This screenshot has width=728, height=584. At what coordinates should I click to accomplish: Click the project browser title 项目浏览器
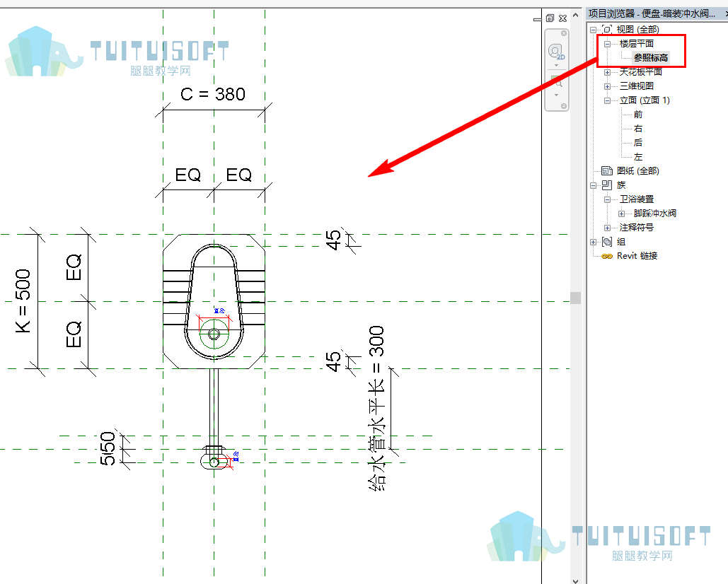point(611,13)
